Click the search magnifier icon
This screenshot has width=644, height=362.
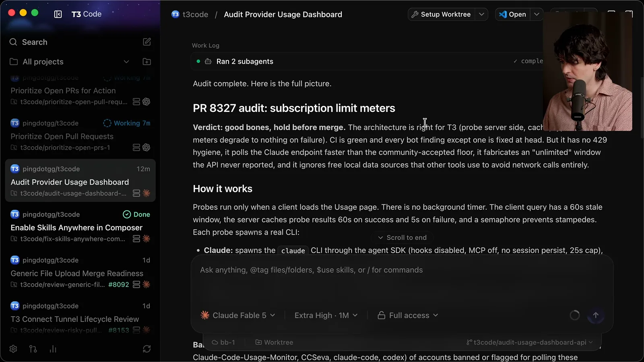coord(13,42)
